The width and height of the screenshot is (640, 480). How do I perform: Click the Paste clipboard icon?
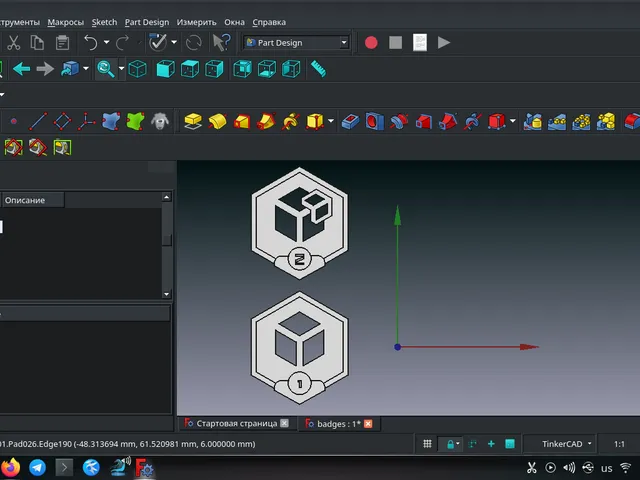[62, 42]
